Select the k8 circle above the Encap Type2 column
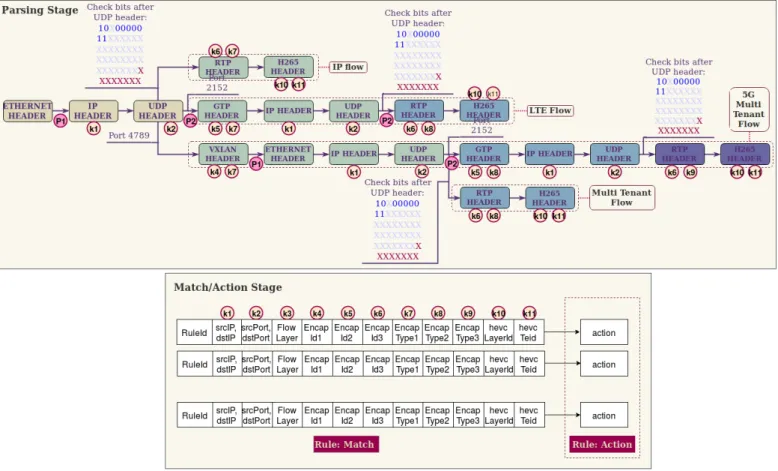 [x=438, y=313]
